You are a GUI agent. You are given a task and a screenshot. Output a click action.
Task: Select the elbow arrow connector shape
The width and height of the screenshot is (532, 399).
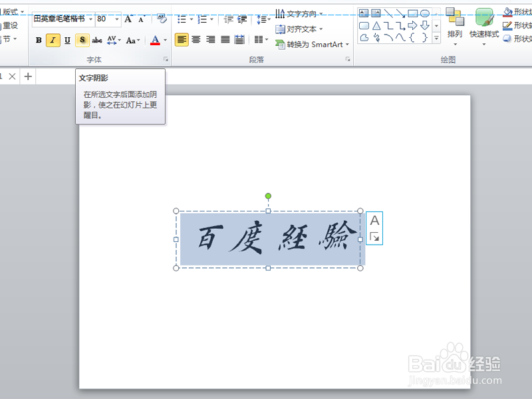400,26
